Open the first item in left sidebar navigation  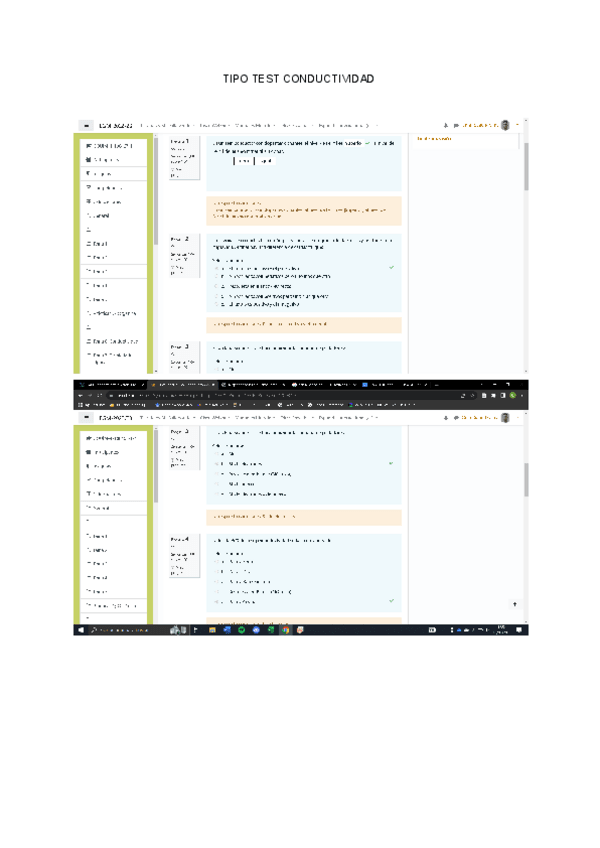(115, 146)
